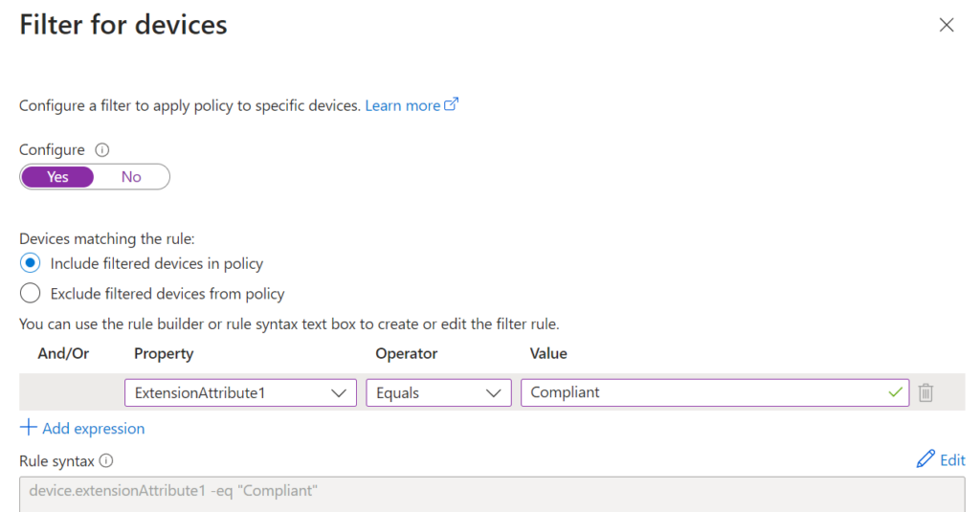Set Configure toggle to Yes
The height and width of the screenshot is (512, 980).
point(57,177)
